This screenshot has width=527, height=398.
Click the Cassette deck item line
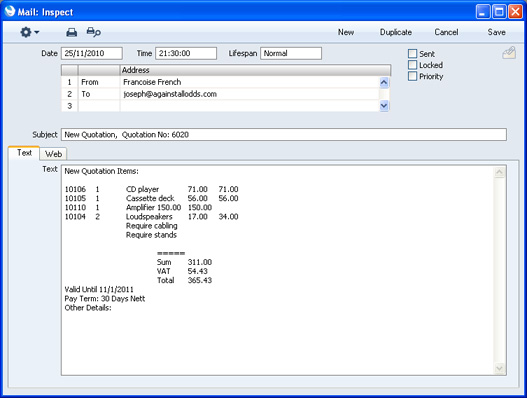pyautogui.click(x=152, y=198)
